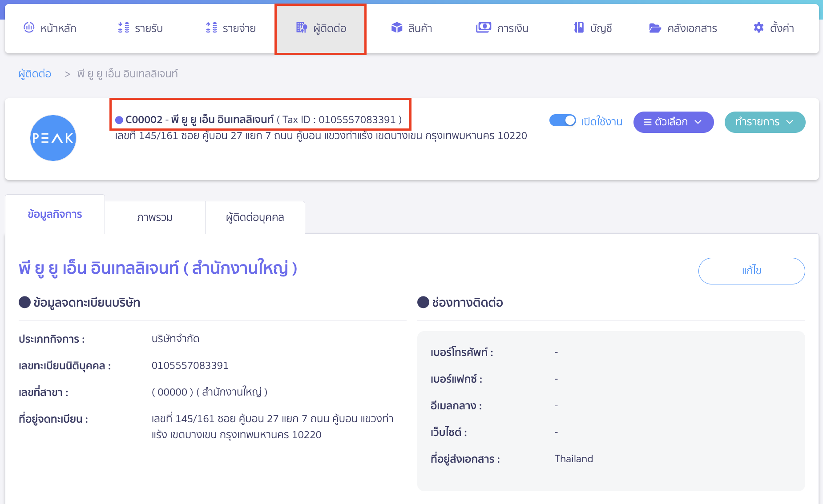
Task: Switch to the ข้อมูลกิจการ tab
Action: point(55,214)
